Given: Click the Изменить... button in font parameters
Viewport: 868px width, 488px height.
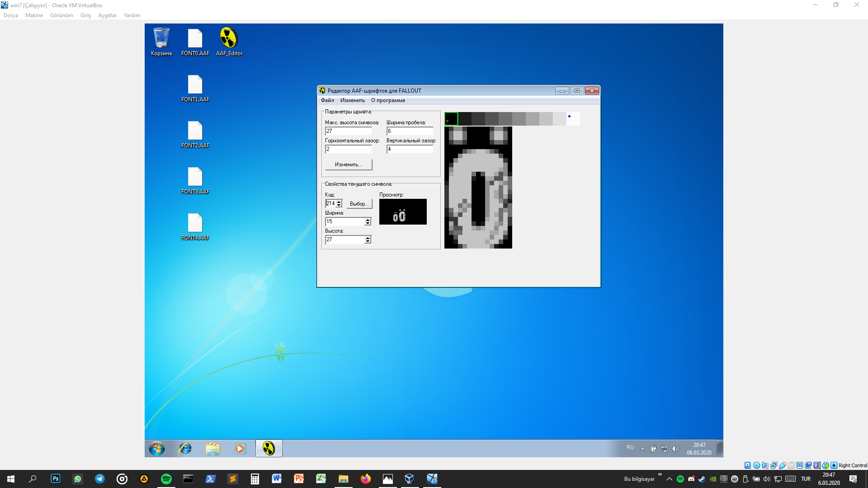Looking at the screenshot, I should point(349,164).
